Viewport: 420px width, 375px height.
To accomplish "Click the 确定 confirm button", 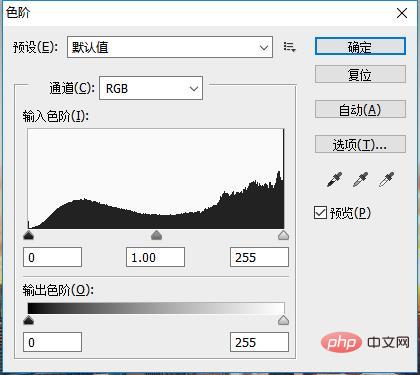I will pyautogui.click(x=360, y=46).
